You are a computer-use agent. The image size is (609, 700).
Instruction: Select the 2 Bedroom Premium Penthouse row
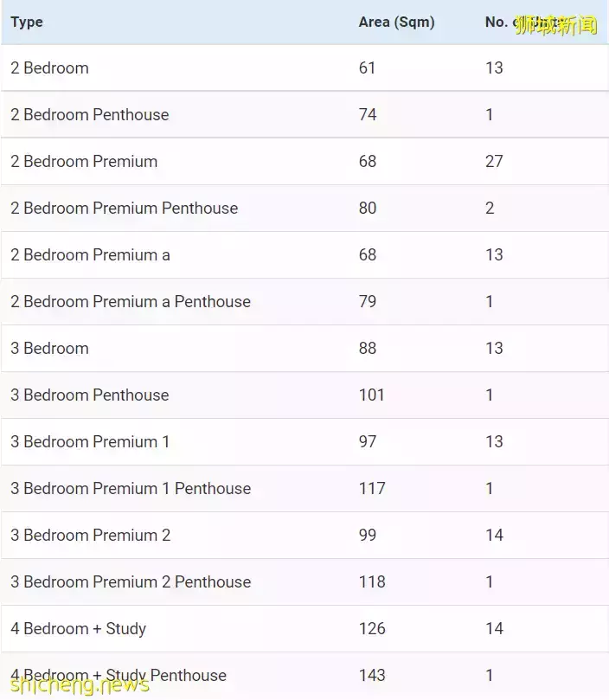pyautogui.click(x=124, y=209)
